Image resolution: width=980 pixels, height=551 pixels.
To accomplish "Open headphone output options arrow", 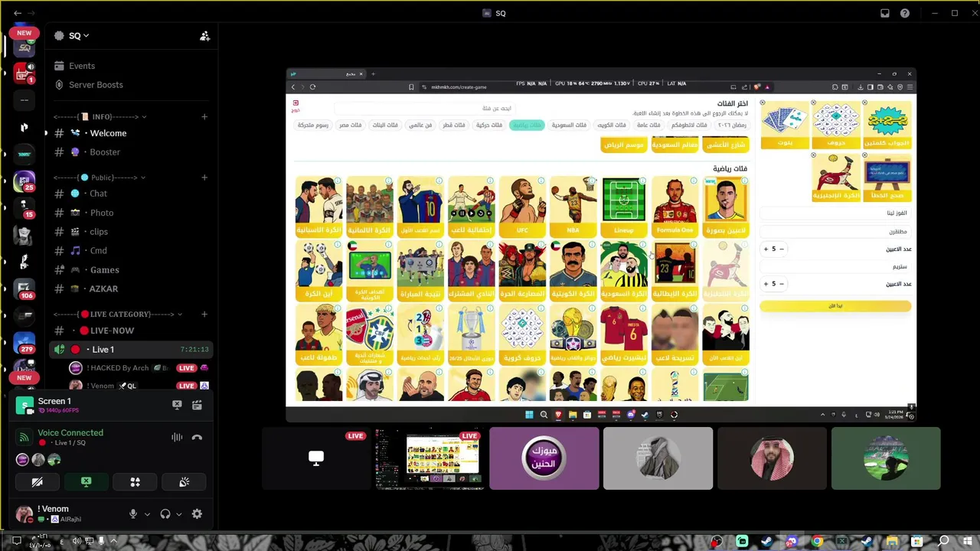I will [178, 514].
